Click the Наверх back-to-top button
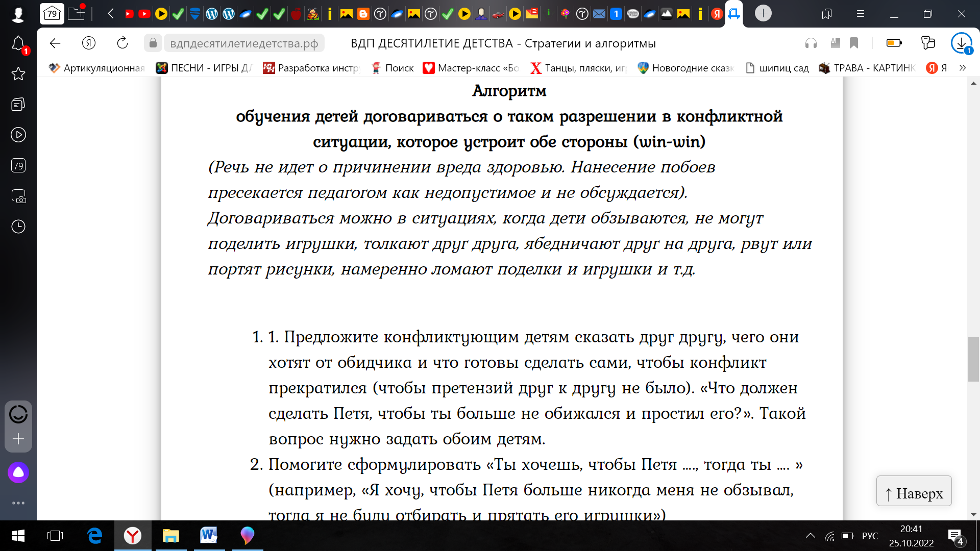The width and height of the screenshot is (980, 551). (x=914, y=491)
